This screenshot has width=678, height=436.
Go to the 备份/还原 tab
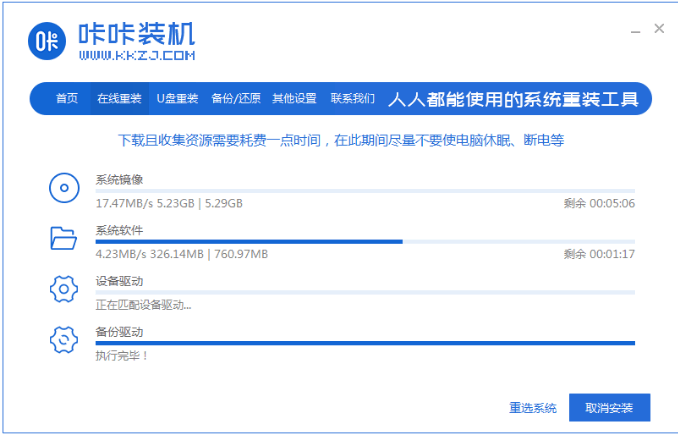click(x=236, y=98)
